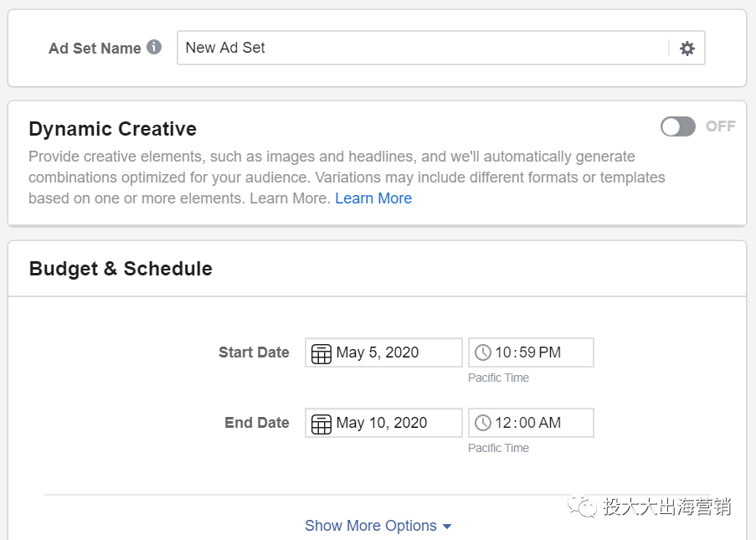Toggle the Dynamic Creative switch on
Viewport: 756px width, 540px height.
pos(677,126)
